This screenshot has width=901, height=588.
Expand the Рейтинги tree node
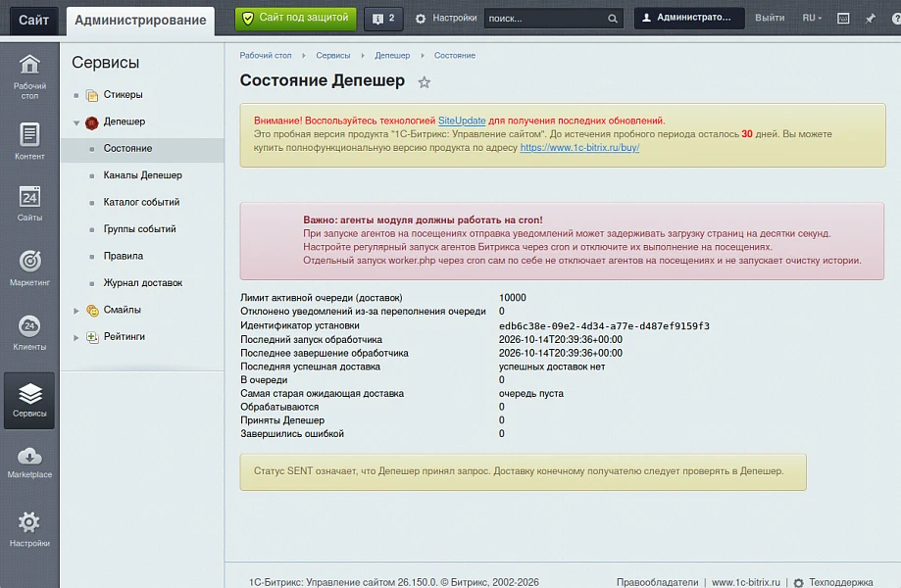coord(76,338)
